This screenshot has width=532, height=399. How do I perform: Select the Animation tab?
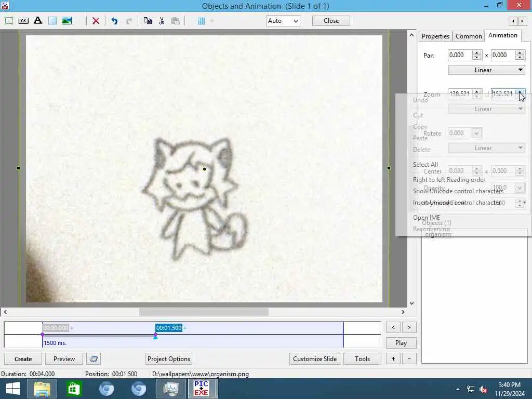503,35
